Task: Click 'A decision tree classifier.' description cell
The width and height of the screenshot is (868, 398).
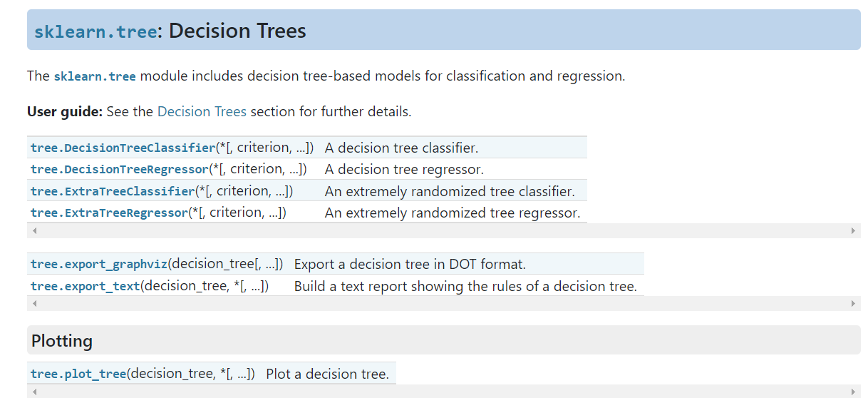Action: pos(401,148)
